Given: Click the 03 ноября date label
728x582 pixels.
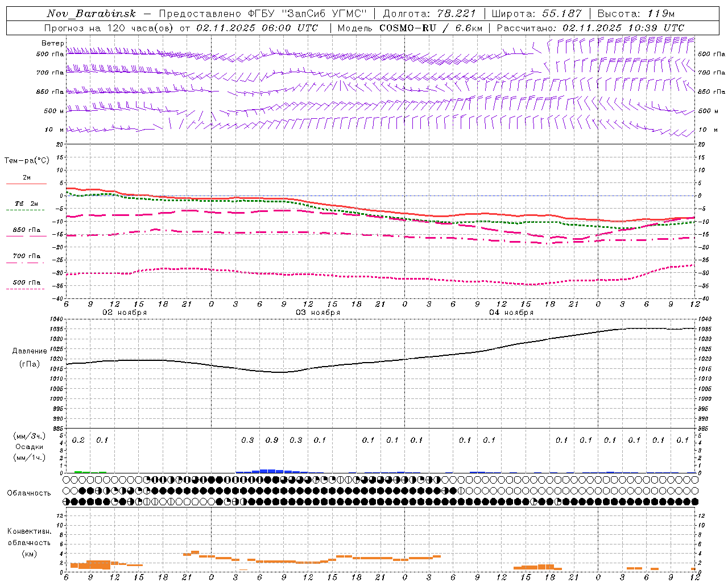Looking at the screenshot, I should [318, 313].
